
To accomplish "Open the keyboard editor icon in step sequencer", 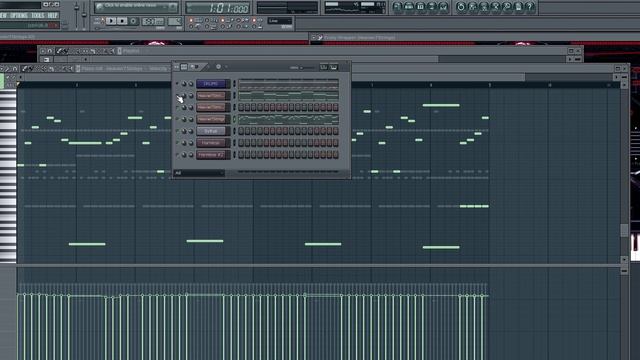I will pos(334,67).
